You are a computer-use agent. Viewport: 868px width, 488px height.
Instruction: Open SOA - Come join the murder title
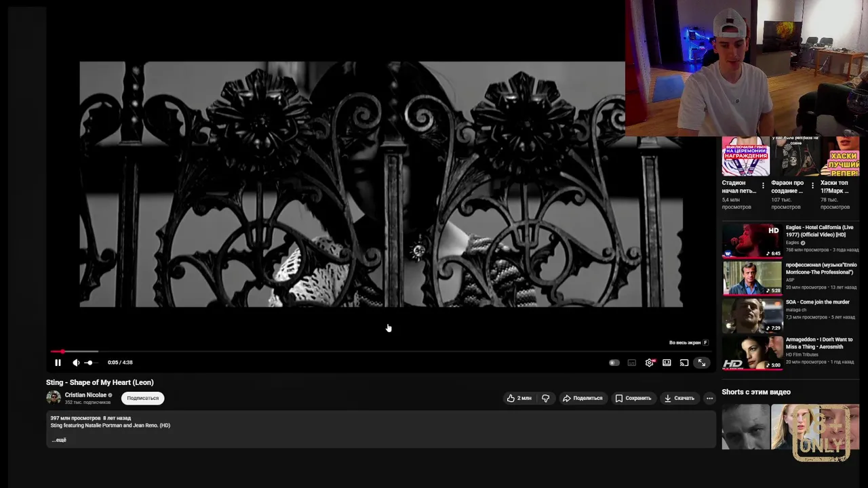tap(817, 302)
